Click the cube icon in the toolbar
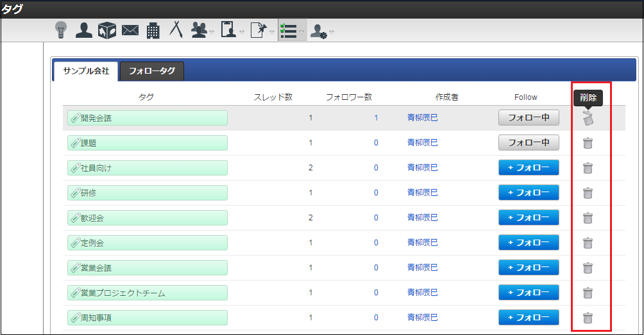This screenshot has width=644, height=335. (107, 30)
